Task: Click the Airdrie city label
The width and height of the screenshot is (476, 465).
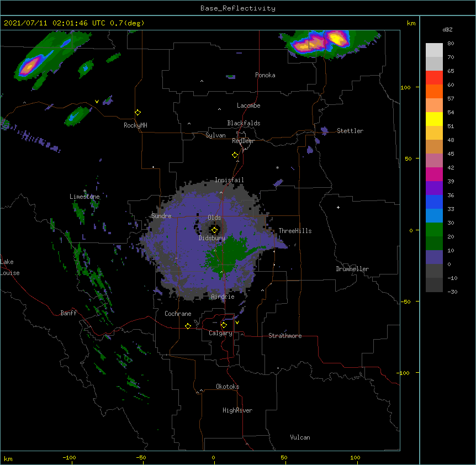Action: pyautogui.click(x=223, y=297)
